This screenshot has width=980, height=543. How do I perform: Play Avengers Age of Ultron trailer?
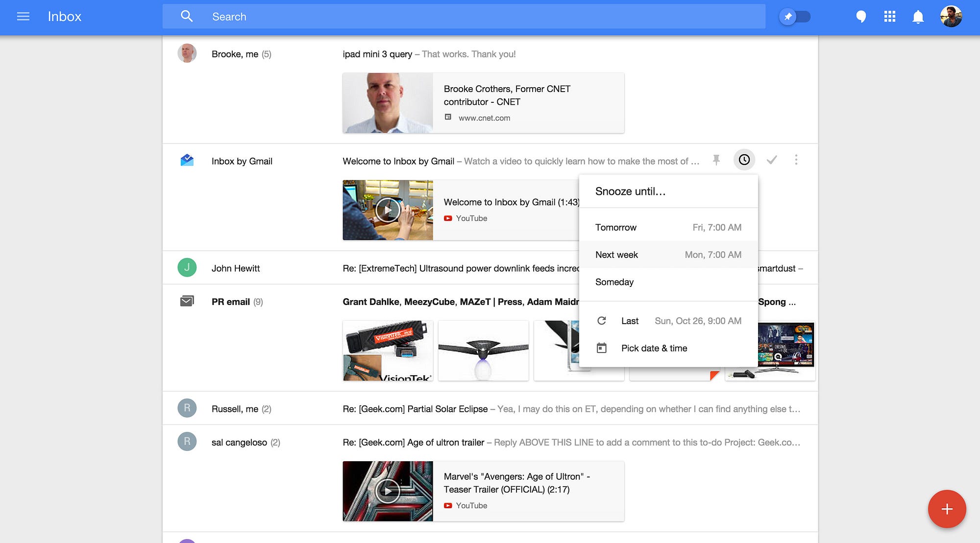[x=388, y=491]
